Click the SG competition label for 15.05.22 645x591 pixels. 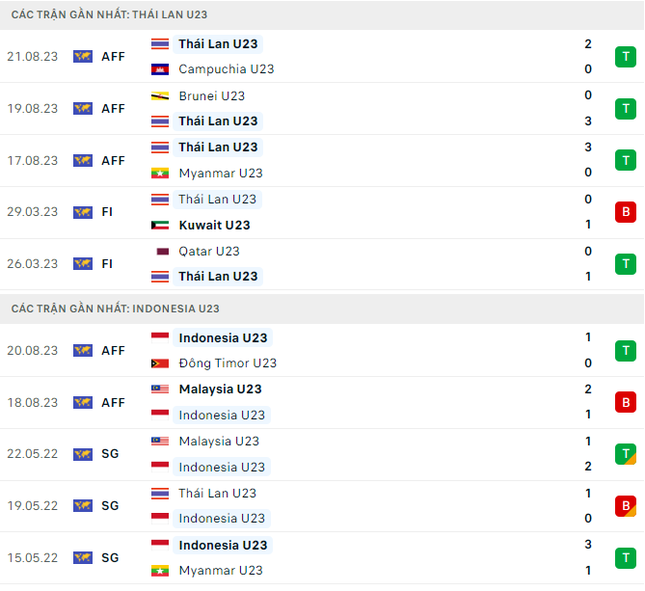point(110,558)
